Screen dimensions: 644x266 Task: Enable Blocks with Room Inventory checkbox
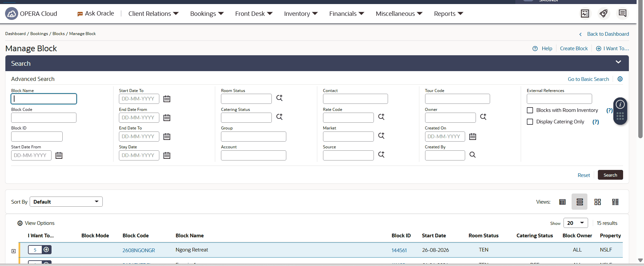[530, 110]
